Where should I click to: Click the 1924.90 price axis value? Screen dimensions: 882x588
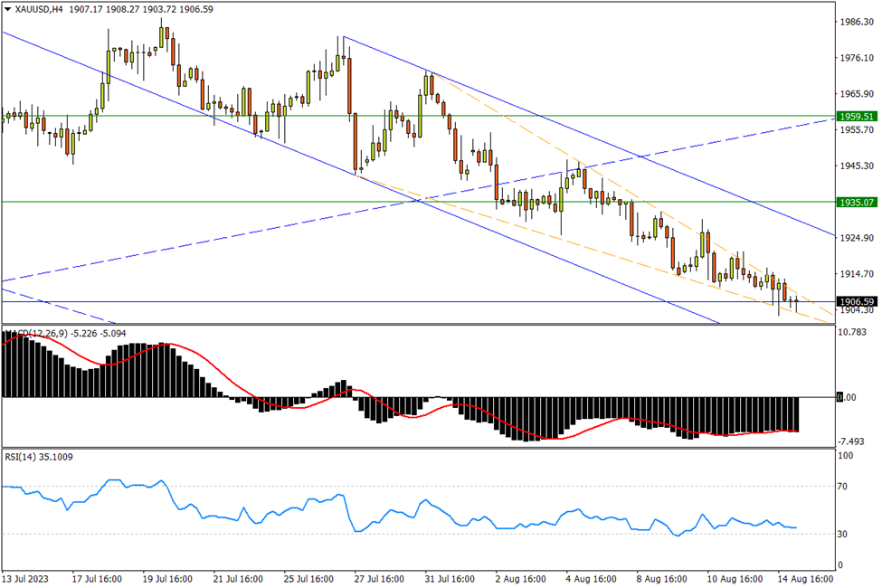(x=855, y=238)
